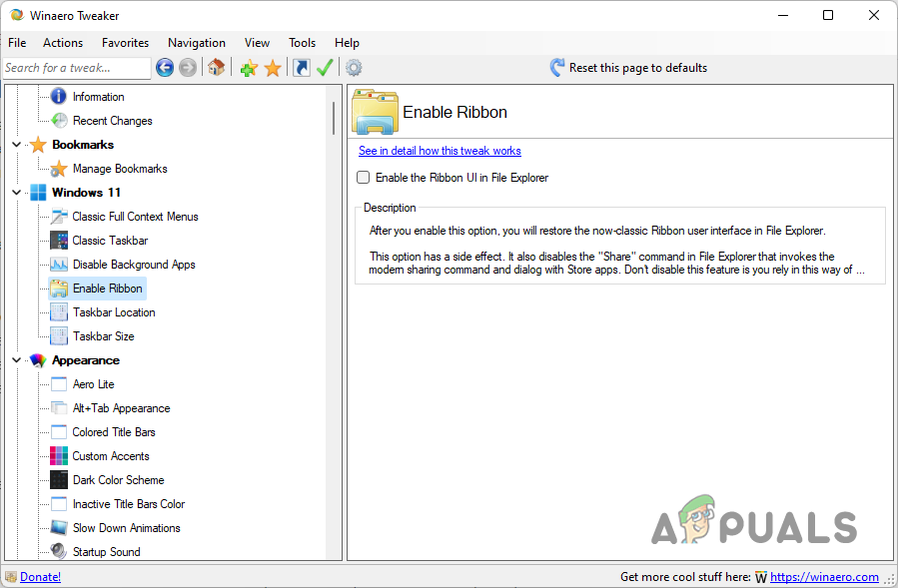Open the Actions menu
898x588 pixels.
tap(63, 43)
